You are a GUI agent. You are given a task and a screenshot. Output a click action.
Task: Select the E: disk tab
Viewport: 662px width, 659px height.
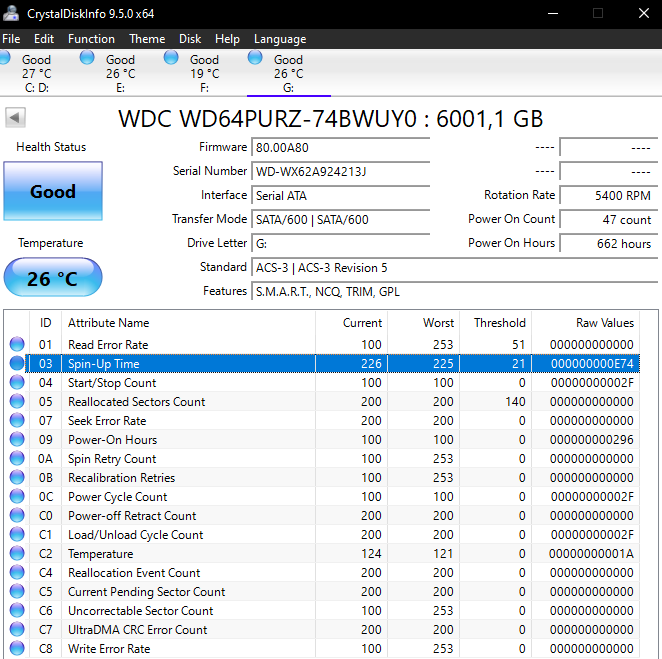[x=120, y=73]
